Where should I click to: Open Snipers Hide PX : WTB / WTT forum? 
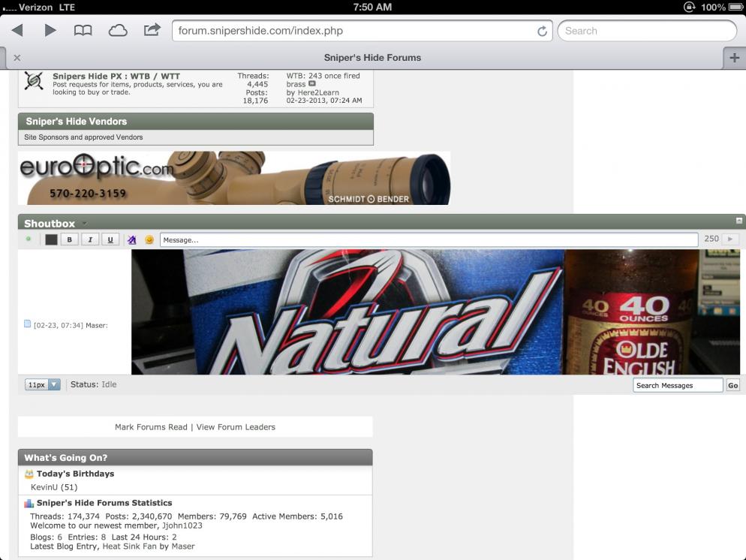116,76
